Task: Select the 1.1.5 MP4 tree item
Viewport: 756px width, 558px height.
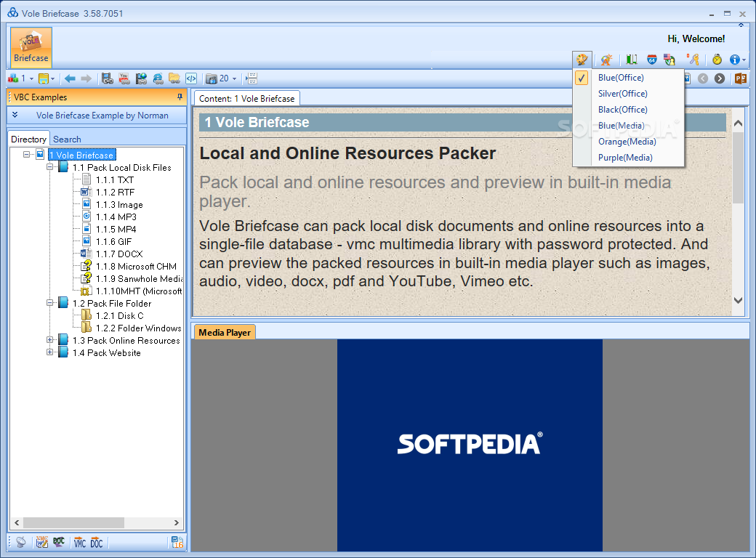Action: (116, 230)
